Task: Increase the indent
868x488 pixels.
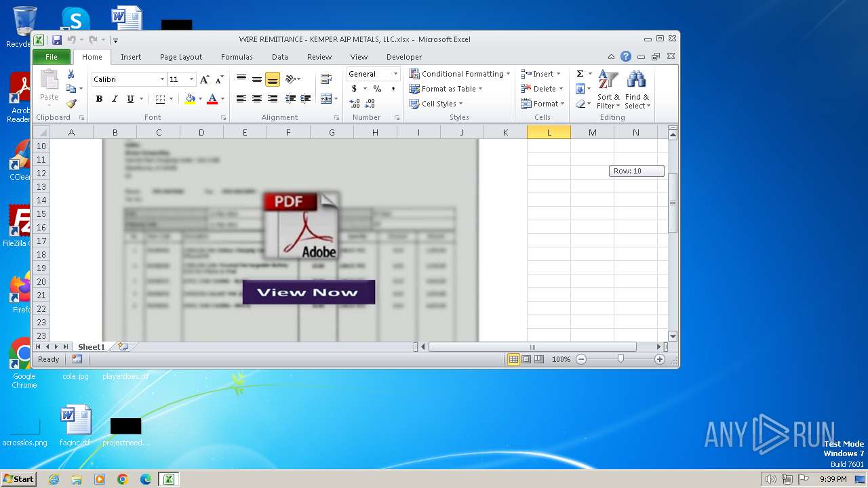Action: click(306, 99)
